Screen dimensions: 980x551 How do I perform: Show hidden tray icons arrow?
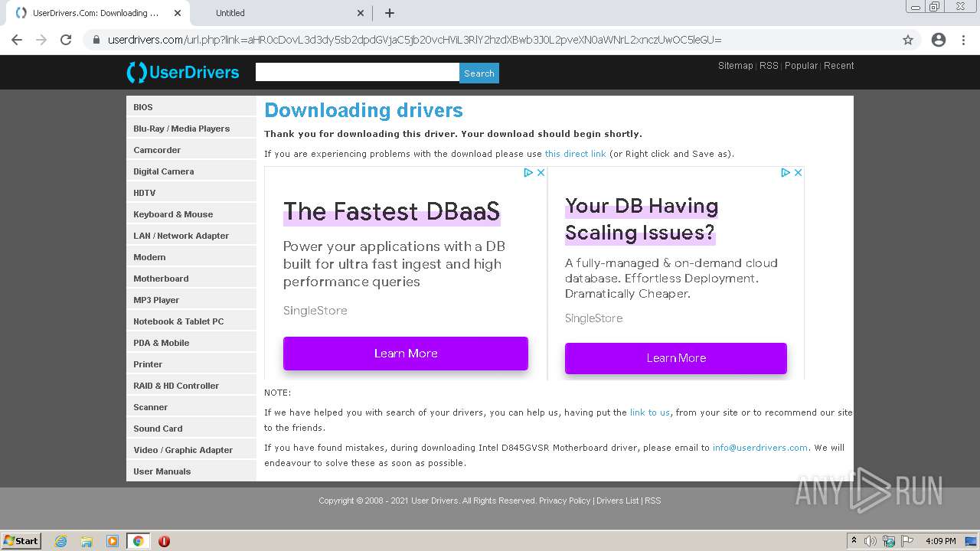854,541
